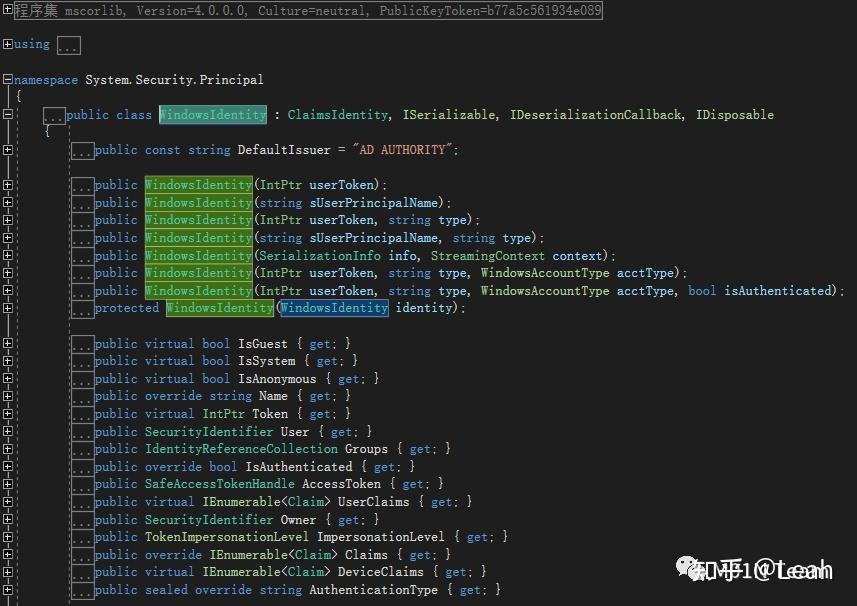857x606 pixels.
Task: Expand the IsAnonymous property outline
Action: [x=7, y=378]
